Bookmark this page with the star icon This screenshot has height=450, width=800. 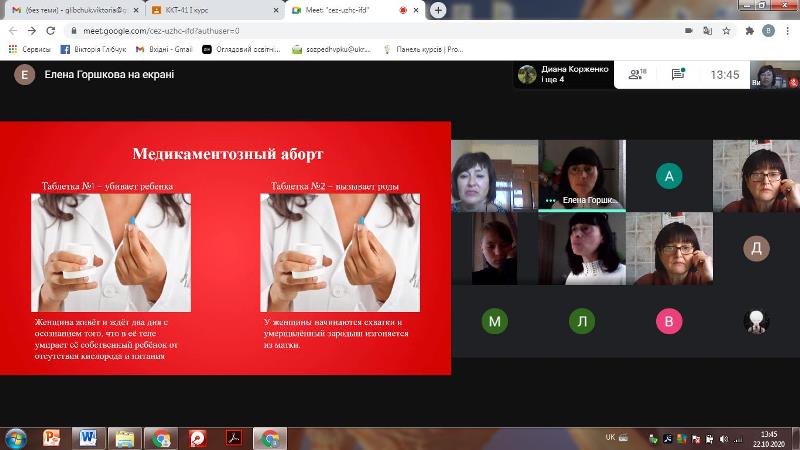(x=727, y=31)
